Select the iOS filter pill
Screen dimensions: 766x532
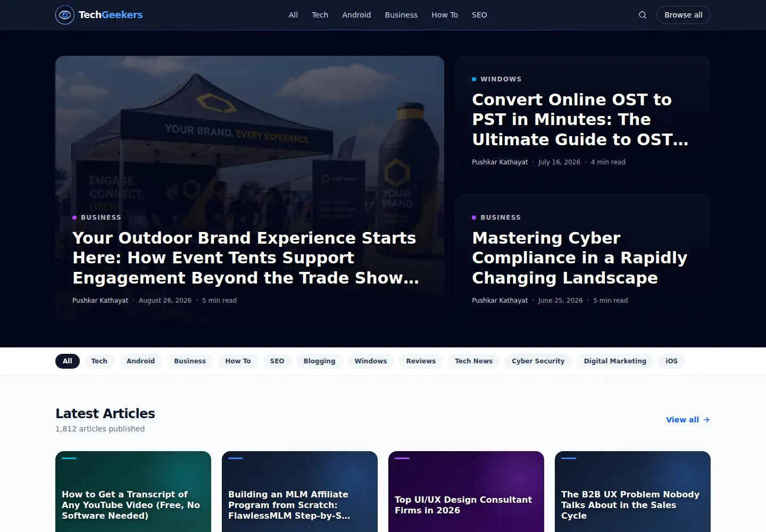[672, 361]
